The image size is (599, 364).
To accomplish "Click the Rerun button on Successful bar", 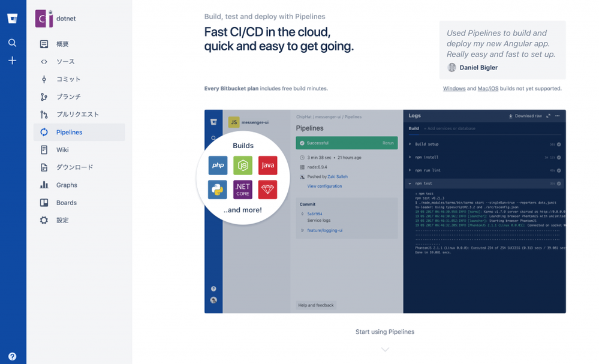I will (x=388, y=143).
